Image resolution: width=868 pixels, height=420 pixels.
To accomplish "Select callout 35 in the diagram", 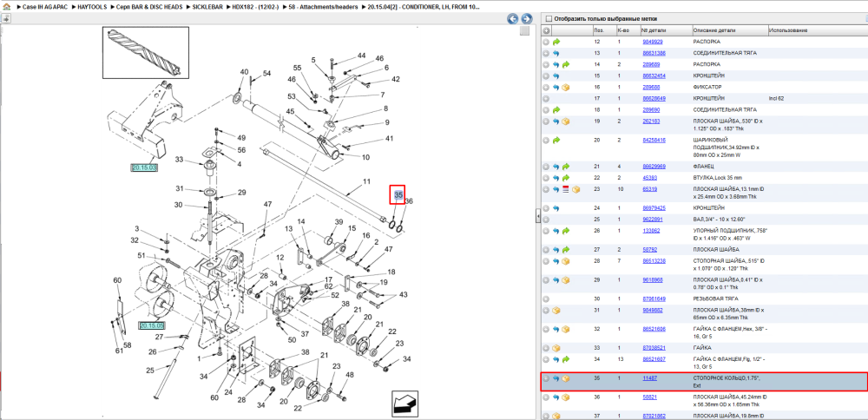I will [398, 194].
